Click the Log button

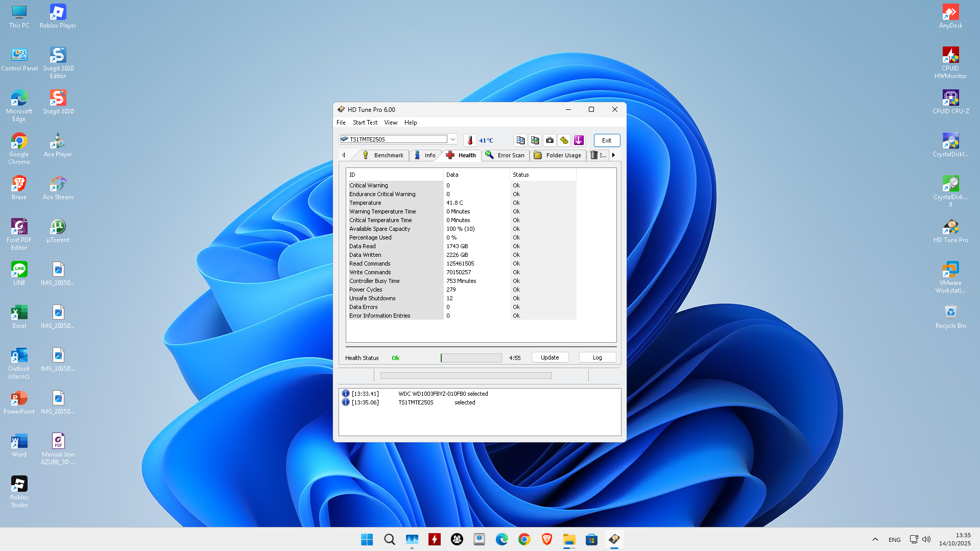click(x=597, y=357)
